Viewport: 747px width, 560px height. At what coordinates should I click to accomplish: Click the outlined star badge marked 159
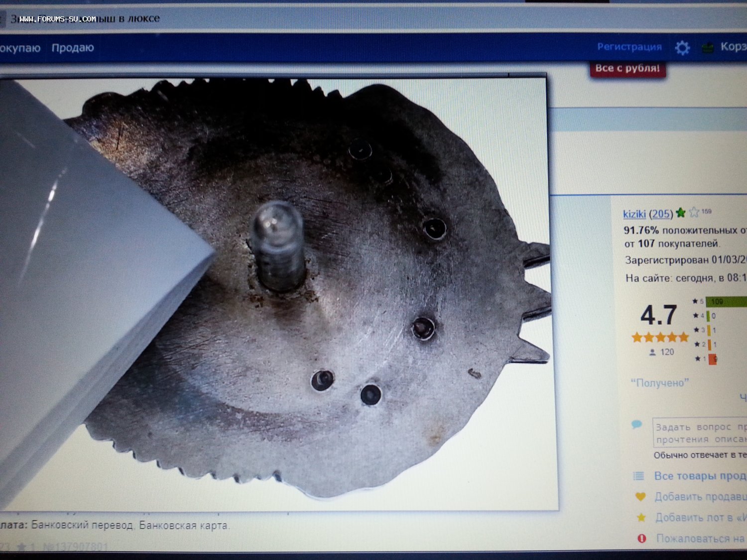[694, 213]
